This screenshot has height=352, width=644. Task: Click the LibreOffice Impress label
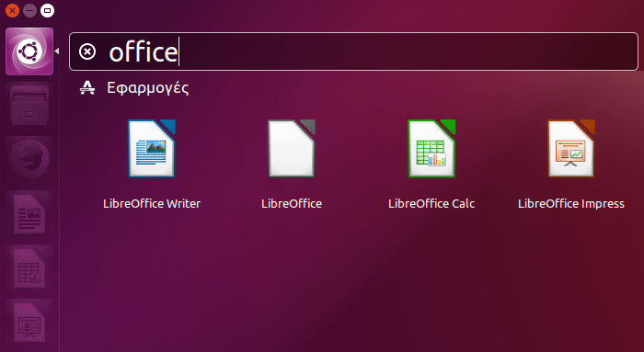tap(571, 203)
